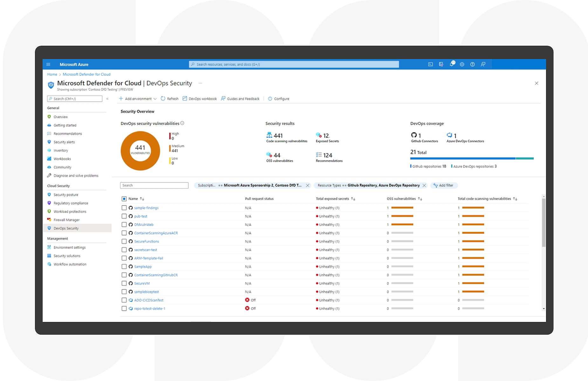
Task: Collapse the left navigation sidebar chevron
Action: pos(107,99)
